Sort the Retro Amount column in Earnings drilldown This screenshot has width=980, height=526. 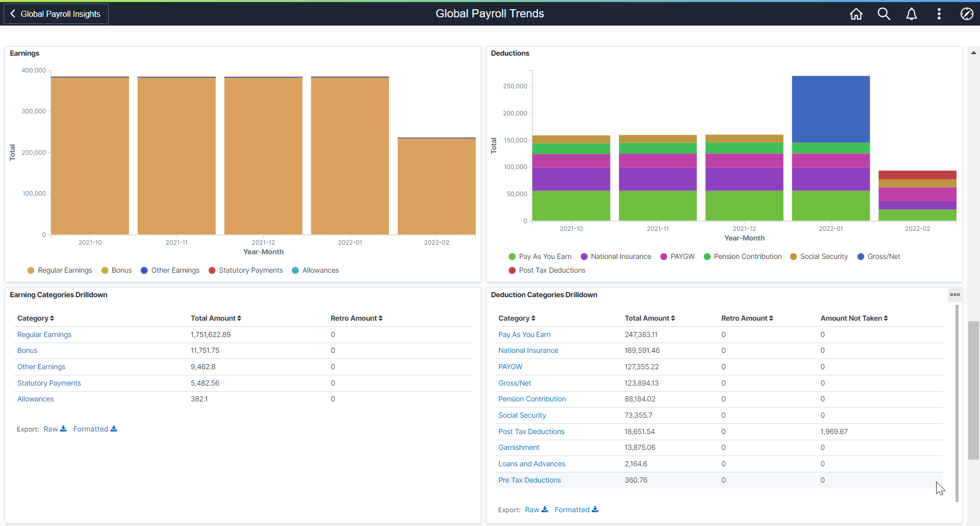(356, 318)
